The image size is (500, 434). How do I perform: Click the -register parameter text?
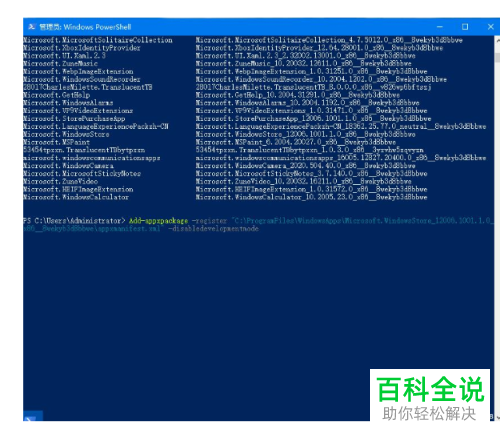209,221
